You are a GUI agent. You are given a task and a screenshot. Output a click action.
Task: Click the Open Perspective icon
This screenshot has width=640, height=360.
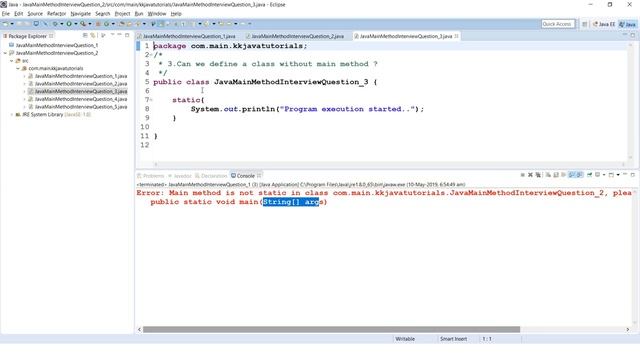point(584,24)
